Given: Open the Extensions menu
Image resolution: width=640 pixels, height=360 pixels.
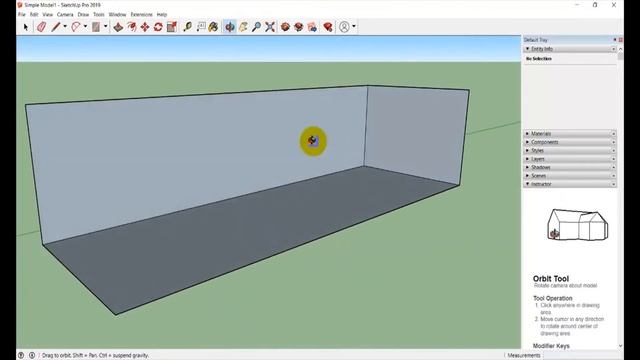Looking at the screenshot, I should click(141, 14).
